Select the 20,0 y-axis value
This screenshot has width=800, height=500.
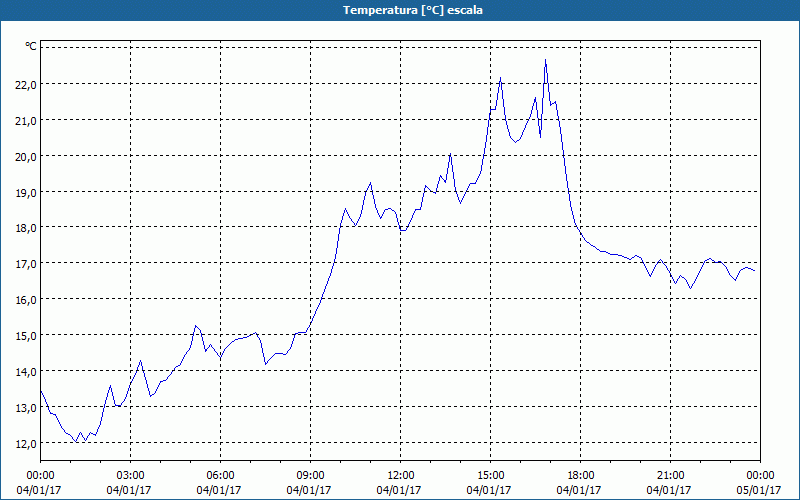pos(26,157)
